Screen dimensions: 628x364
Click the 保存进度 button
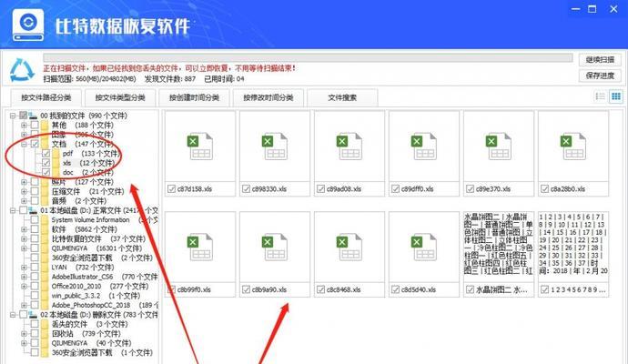602,75
